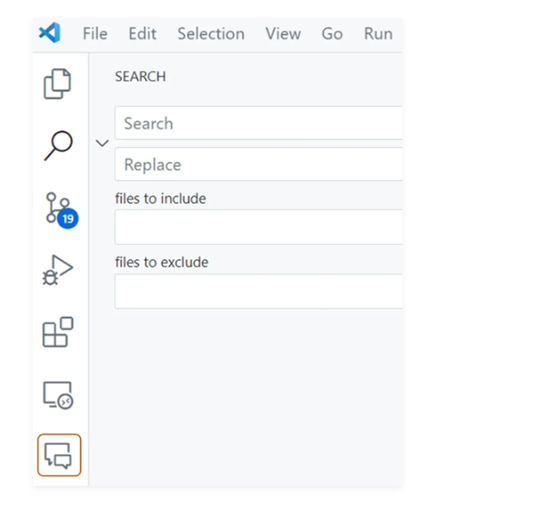The image size is (554, 506).
Task: Open the Edit menu
Action: pyautogui.click(x=142, y=34)
